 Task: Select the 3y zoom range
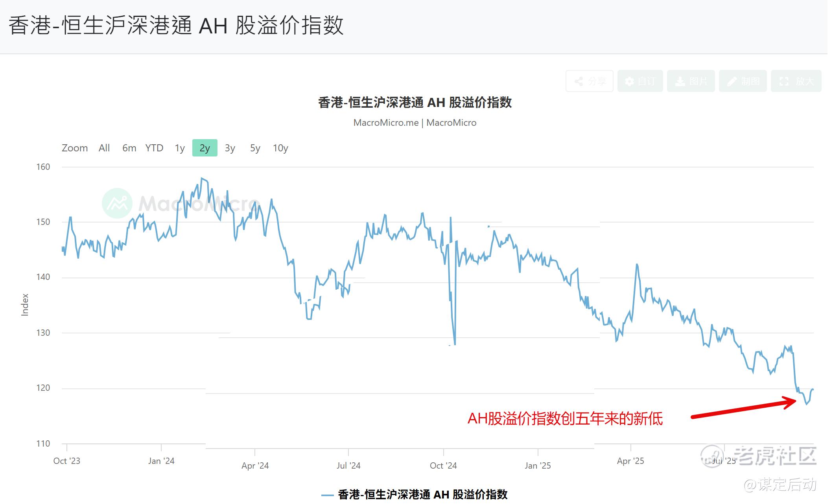point(230,148)
